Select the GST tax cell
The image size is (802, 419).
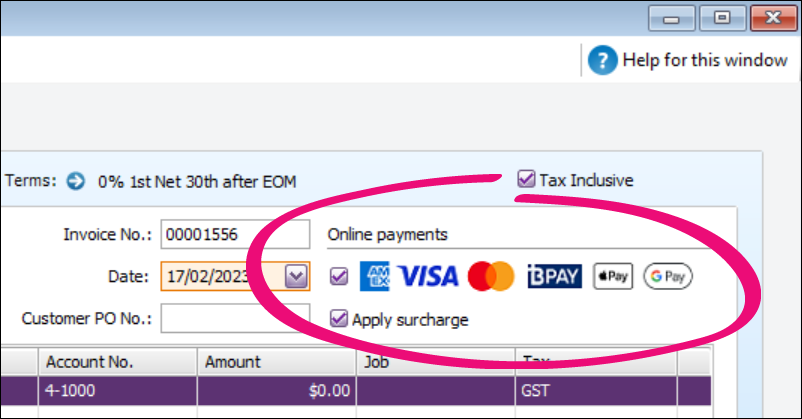tap(596, 390)
